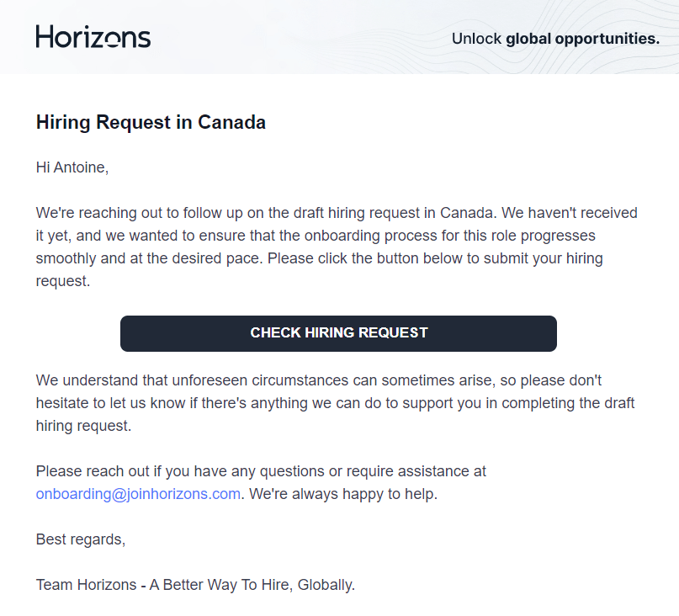Click the "Unlock global opportunities." tagline
The height and width of the screenshot is (616, 679).
click(555, 39)
